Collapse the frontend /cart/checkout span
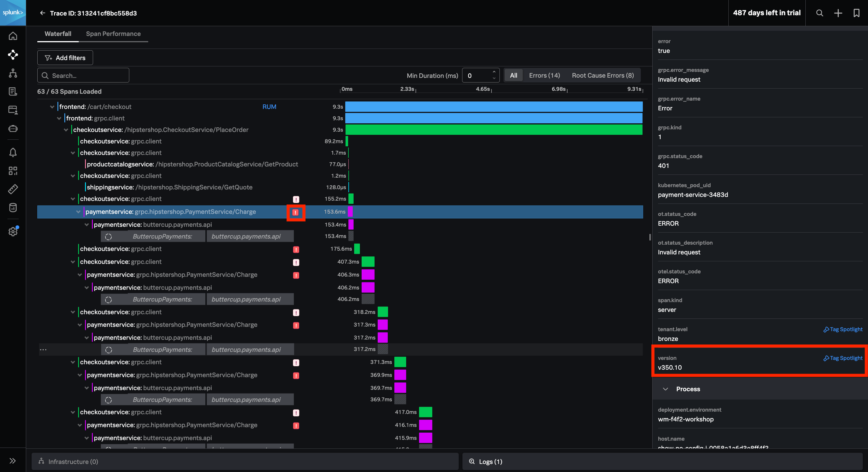The image size is (868, 472). click(x=52, y=107)
